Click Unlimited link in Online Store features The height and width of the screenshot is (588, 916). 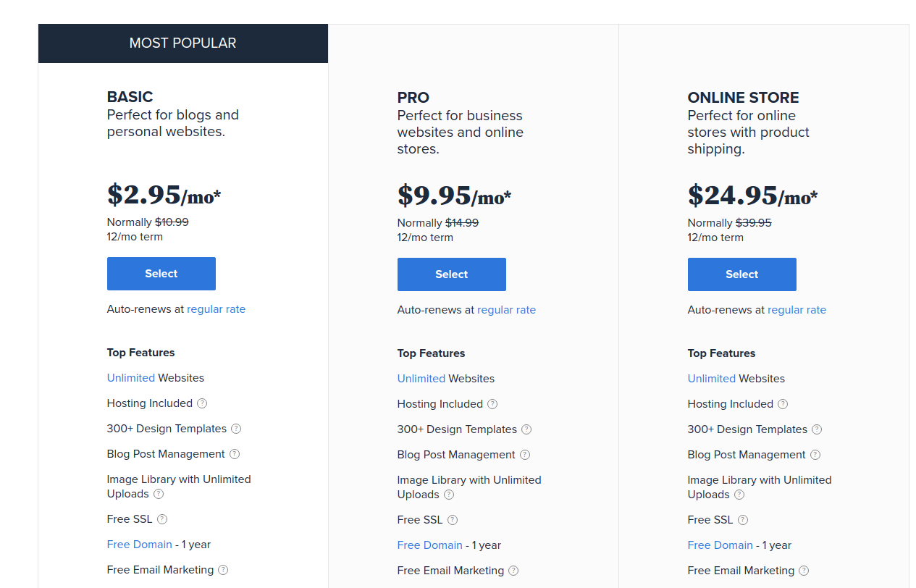(x=712, y=379)
